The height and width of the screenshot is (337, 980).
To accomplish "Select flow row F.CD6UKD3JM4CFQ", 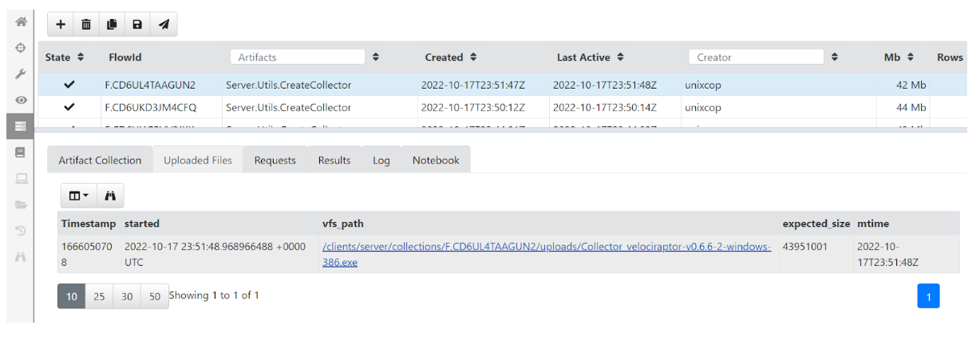I will [x=150, y=108].
